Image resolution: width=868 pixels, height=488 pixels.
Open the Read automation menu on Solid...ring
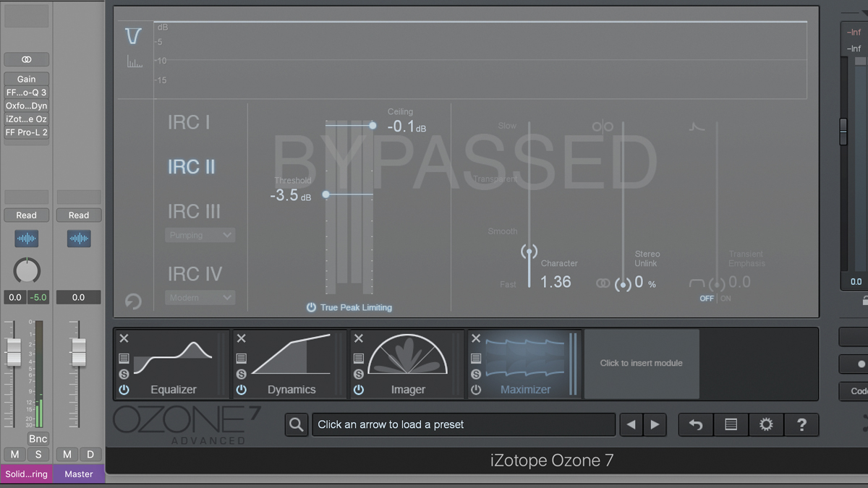pyautogui.click(x=26, y=215)
